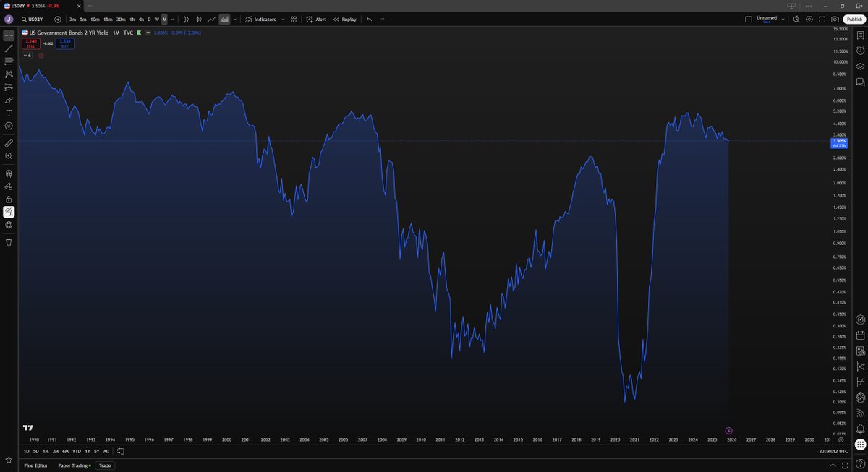Click the trash remove objects icon

[x=9, y=242]
